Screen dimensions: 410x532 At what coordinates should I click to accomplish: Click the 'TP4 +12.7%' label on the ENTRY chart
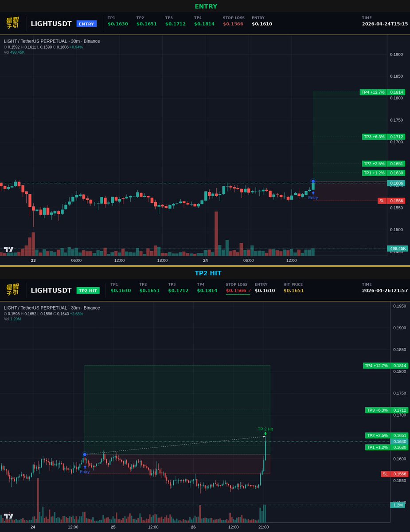point(373,92)
